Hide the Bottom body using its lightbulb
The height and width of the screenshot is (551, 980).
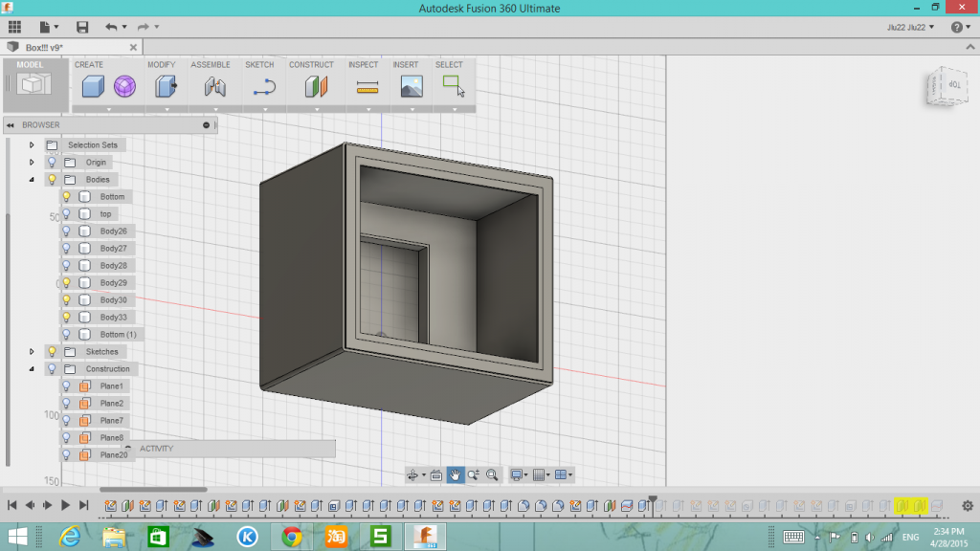coord(66,197)
